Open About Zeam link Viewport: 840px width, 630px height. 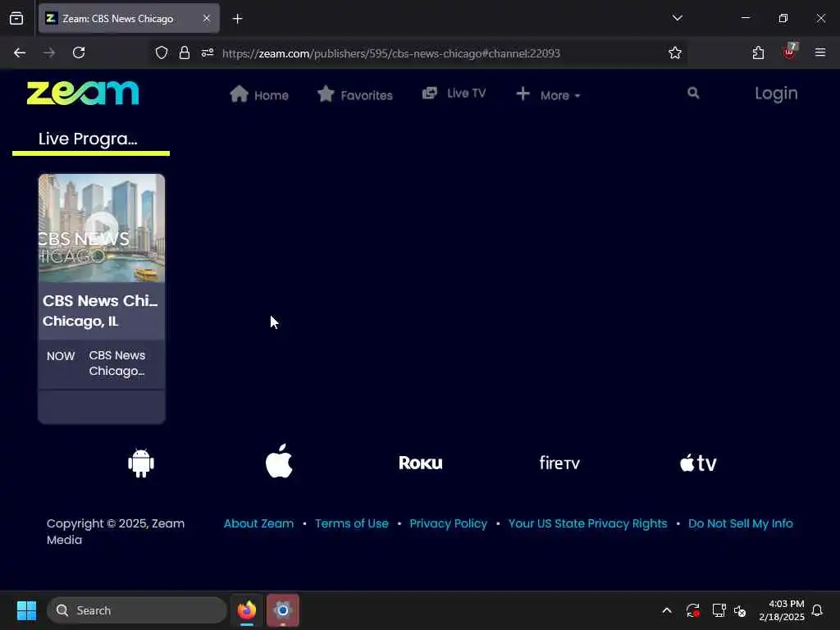point(258,523)
